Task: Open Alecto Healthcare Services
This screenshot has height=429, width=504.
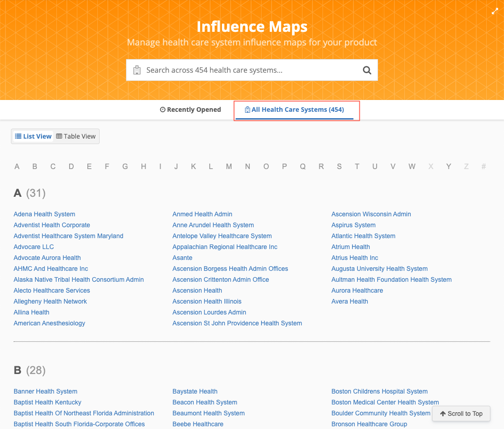Action: coord(52,290)
